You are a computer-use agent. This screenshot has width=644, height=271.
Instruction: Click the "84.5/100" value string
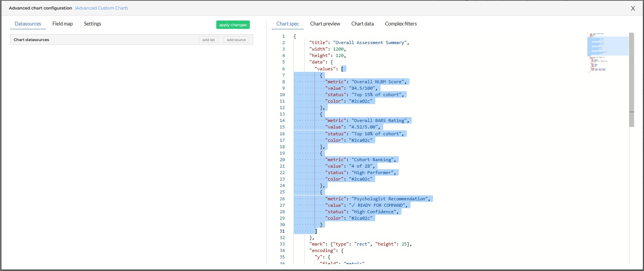click(362, 88)
